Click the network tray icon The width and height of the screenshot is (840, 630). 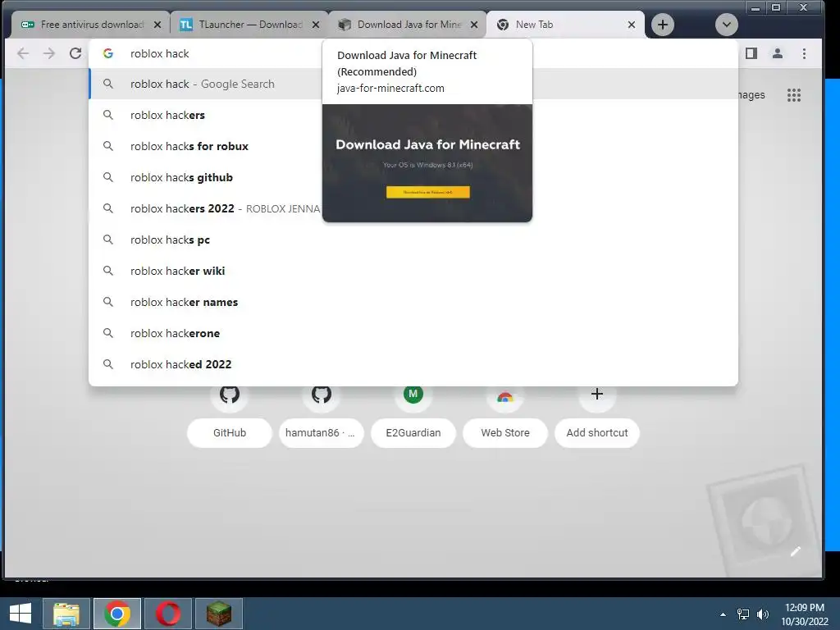point(743,614)
